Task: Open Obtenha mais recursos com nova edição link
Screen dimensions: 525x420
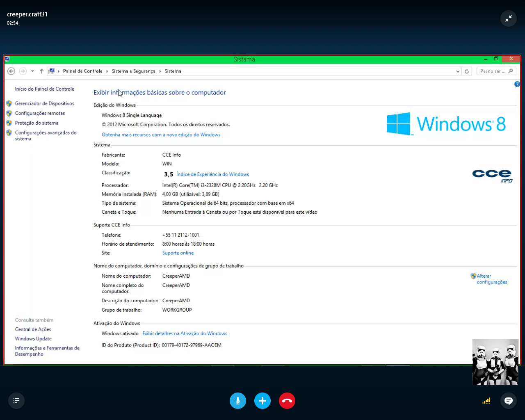Action: coord(161,135)
